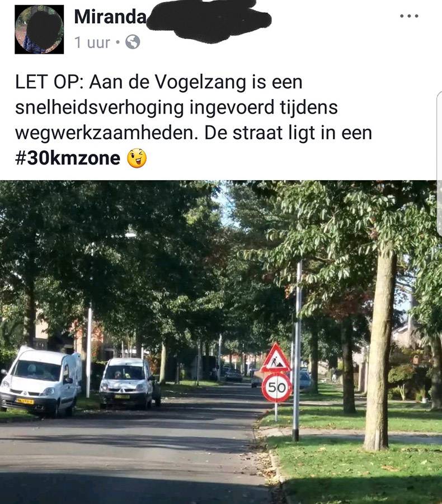The width and height of the screenshot is (442, 504).
Task: Click the distant car down the street
Action: point(233,375)
